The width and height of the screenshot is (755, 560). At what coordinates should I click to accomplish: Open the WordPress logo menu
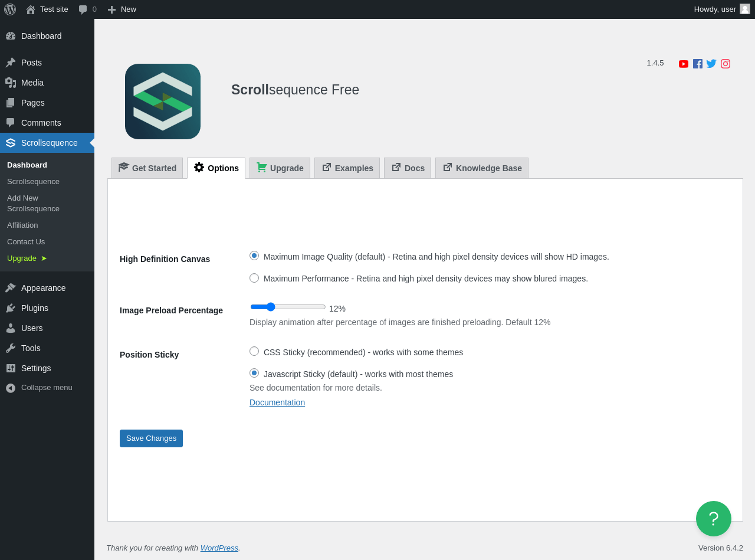[x=10, y=9]
